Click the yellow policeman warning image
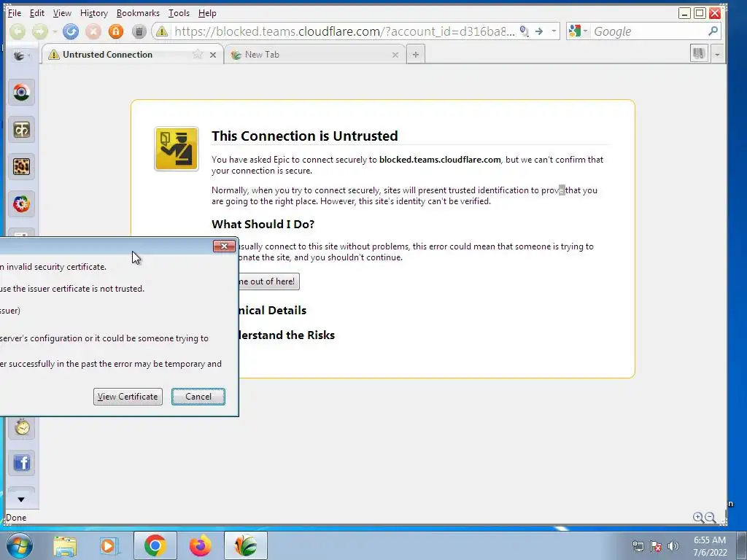Image resolution: width=747 pixels, height=560 pixels. click(x=177, y=149)
